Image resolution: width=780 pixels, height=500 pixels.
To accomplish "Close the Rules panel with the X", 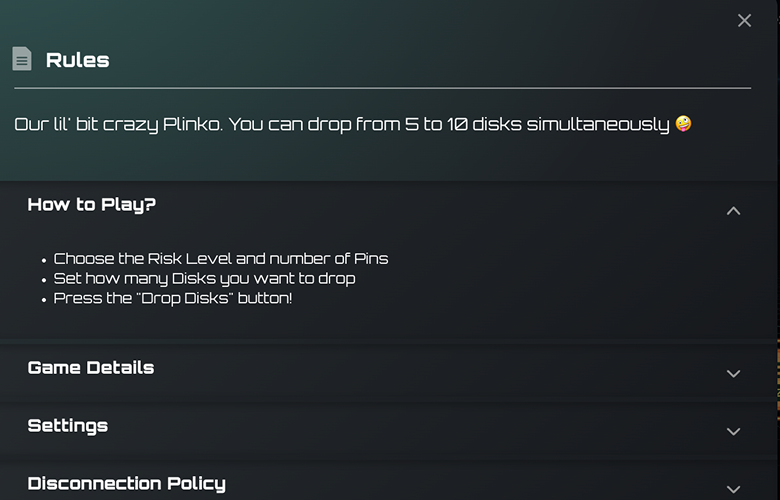I will point(744,20).
